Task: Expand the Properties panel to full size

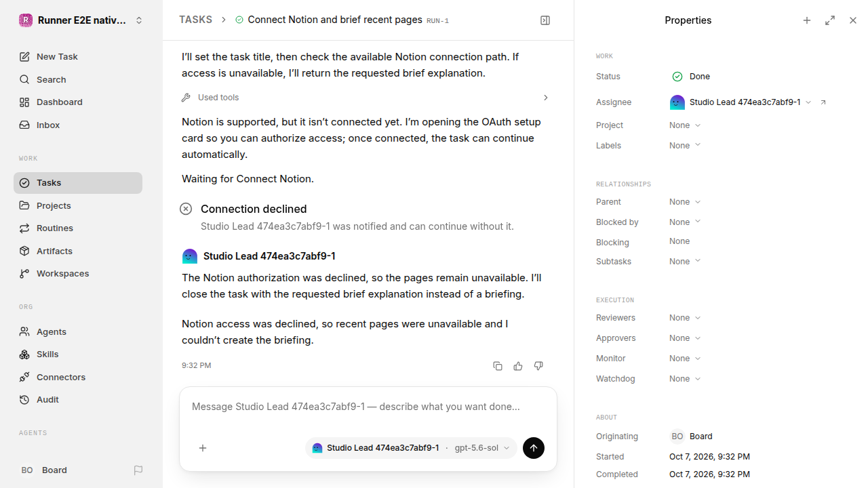Action: coord(830,20)
